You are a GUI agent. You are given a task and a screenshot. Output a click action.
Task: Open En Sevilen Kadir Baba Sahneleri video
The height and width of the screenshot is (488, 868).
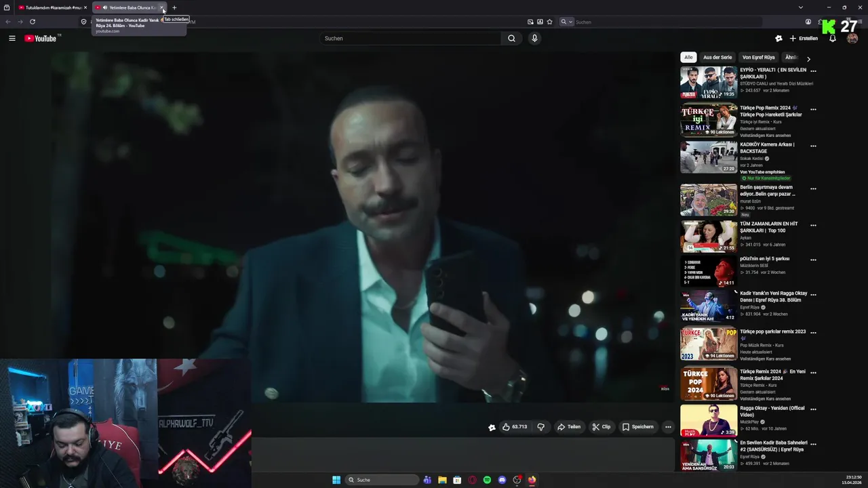pyautogui.click(x=709, y=455)
